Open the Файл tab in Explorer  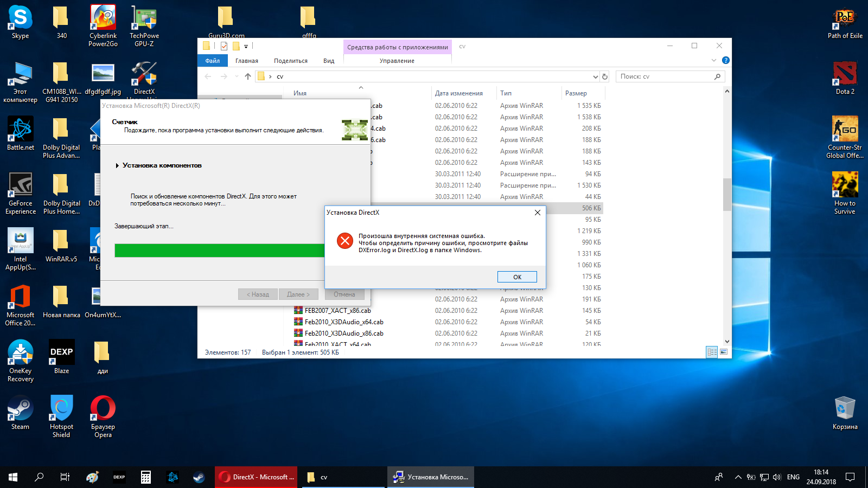[x=213, y=61]
